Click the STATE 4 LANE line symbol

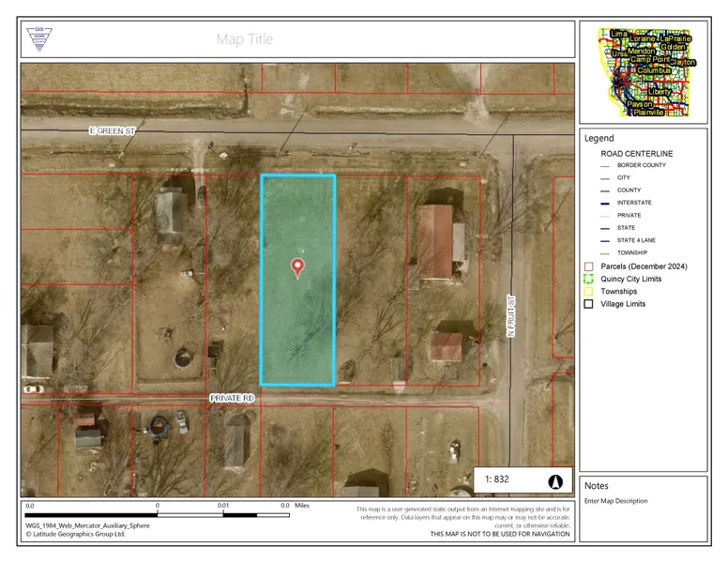605,240
